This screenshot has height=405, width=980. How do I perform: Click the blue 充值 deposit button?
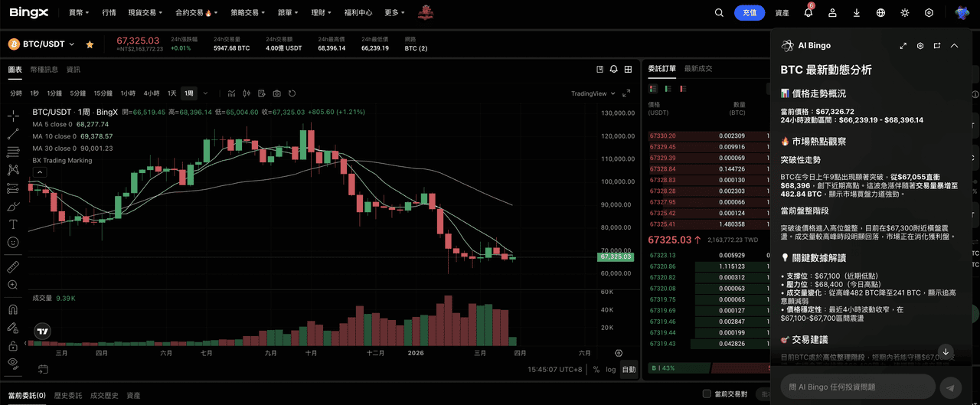(x=749, y=13)
